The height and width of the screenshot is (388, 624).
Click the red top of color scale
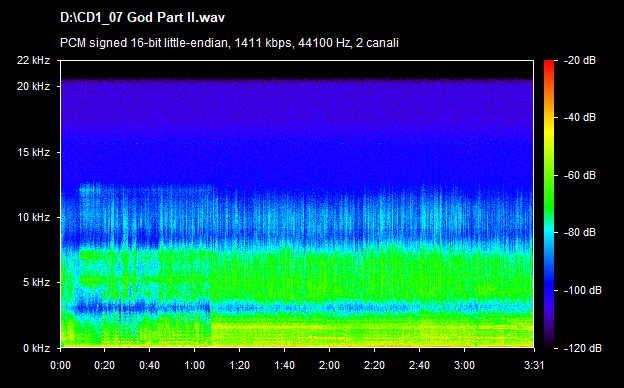[549, 64]
